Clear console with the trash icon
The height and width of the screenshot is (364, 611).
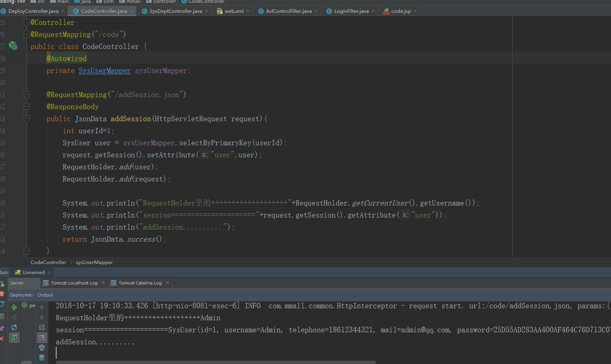coord(42,357)
